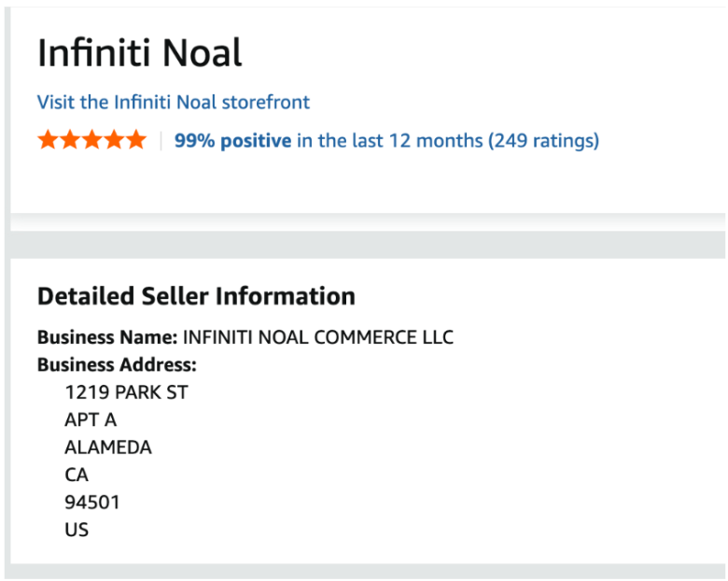This screenshot has height=581, width=728.
Task: Click the ZIP code 94501
Action: click(x=92, y=503)
